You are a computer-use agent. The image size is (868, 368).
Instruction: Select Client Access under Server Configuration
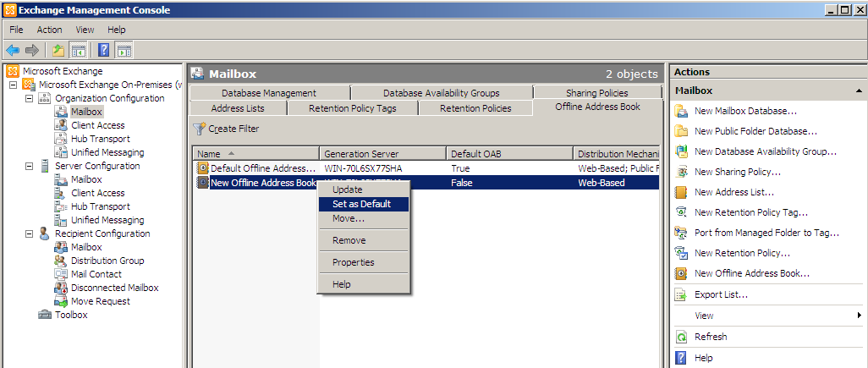point(98,193)
